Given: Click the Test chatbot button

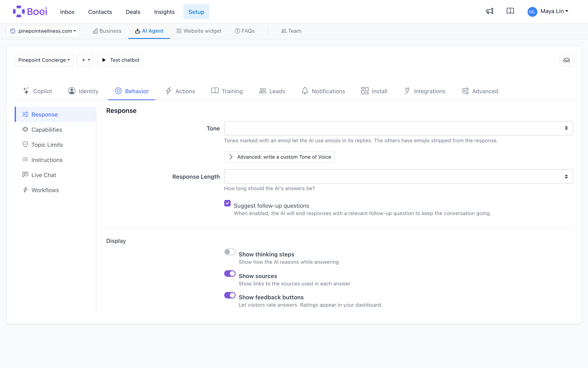Looking at the screenshot, I should coord(120,60).
